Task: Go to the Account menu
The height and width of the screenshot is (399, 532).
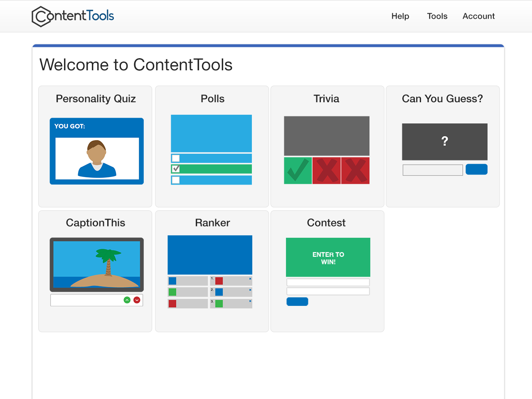Action: pyautogui.click(x=478, y=16)
